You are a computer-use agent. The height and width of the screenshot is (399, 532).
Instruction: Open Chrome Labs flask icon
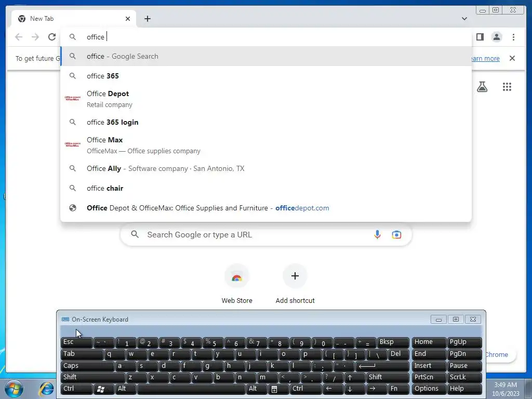coord(482,87)
